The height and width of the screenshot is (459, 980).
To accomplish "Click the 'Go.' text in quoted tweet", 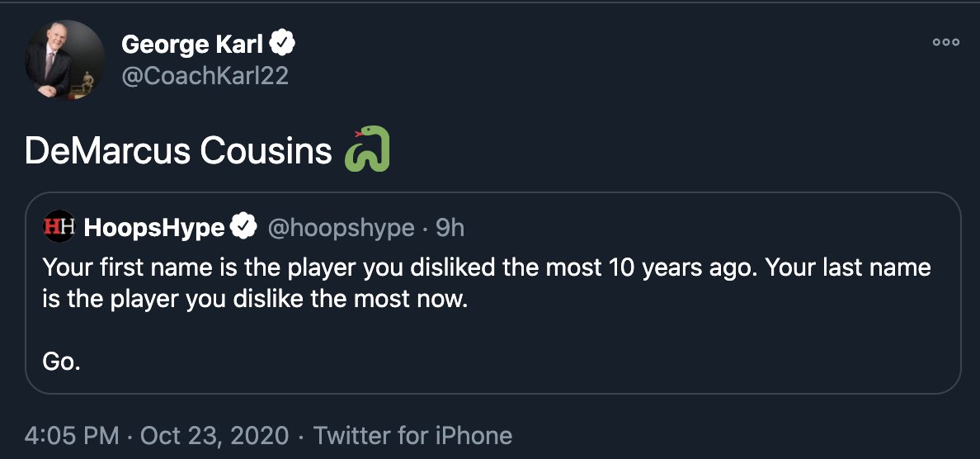I will pyautogui.click(x=61, y=361).
